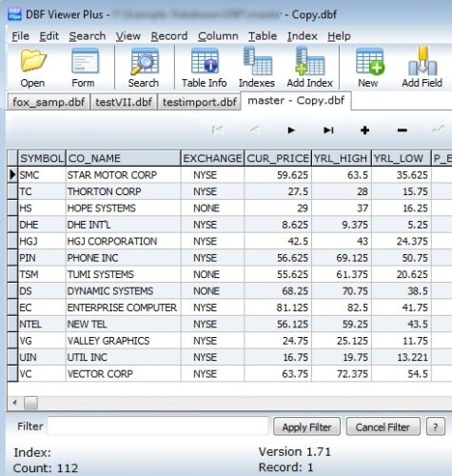Open the Column menu
This screenshot has height=476, width=452.
click(x=218, y=36)
